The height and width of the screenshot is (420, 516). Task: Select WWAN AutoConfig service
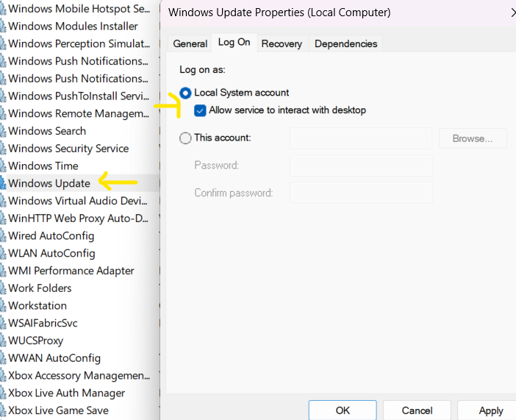pyautogui.click(x=79, y=357)
